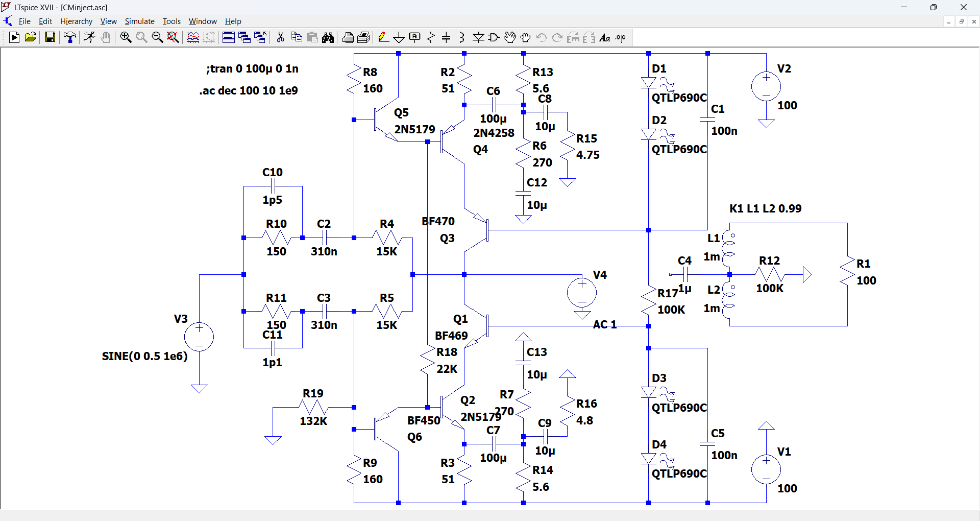Add text with the Aa icon
Image resolution: width=980 pixels, height=521 pixels.
[605, 37]
